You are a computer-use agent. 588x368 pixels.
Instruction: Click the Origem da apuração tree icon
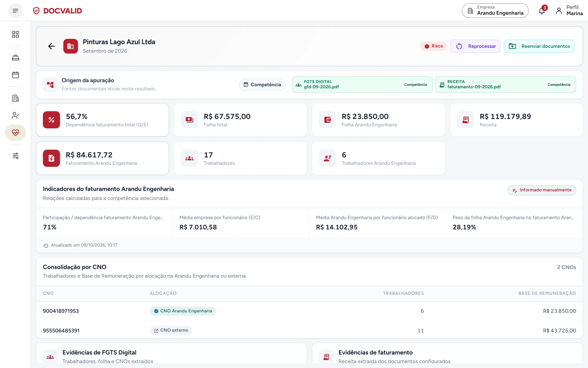(x=50, y=85)
